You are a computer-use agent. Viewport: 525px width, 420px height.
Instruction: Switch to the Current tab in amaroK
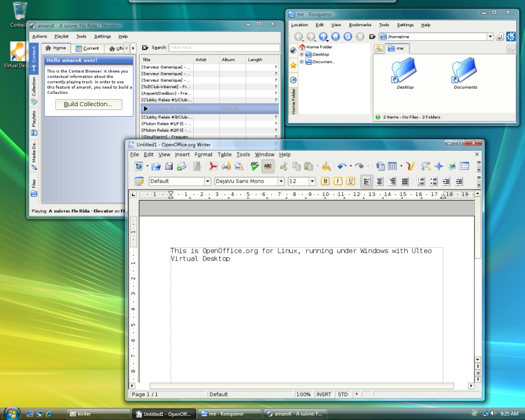87,48
